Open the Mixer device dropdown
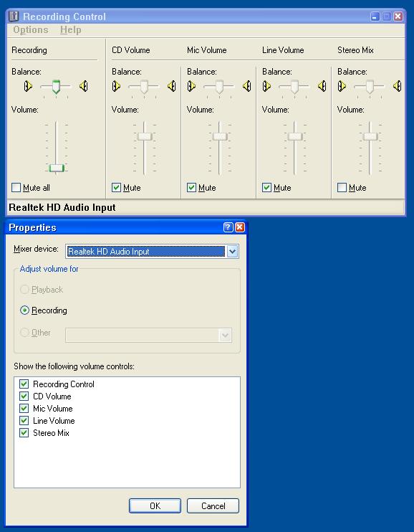This screenshot has width=414, height=532. point(232,252)
